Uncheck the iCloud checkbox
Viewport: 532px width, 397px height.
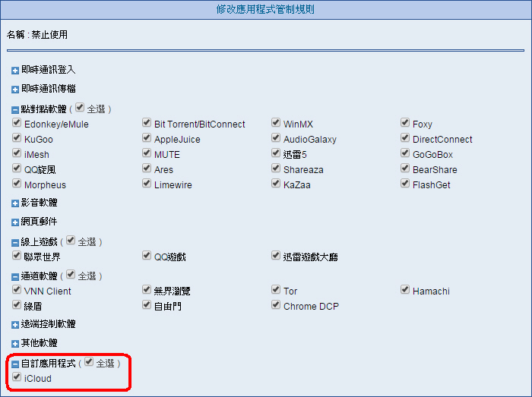pyautogui.click(x=17, y=377)
